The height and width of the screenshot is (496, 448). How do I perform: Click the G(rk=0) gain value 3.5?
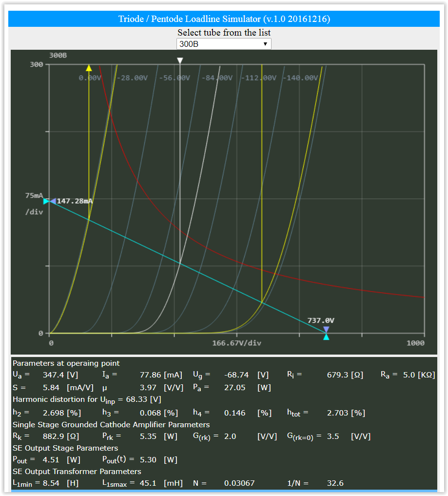333,436
